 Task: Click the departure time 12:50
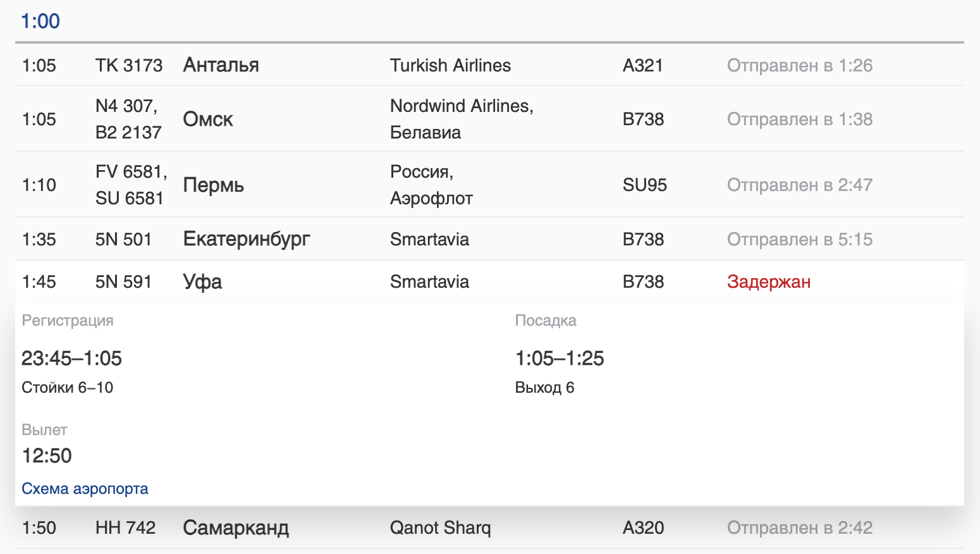(x=47, y=455)
